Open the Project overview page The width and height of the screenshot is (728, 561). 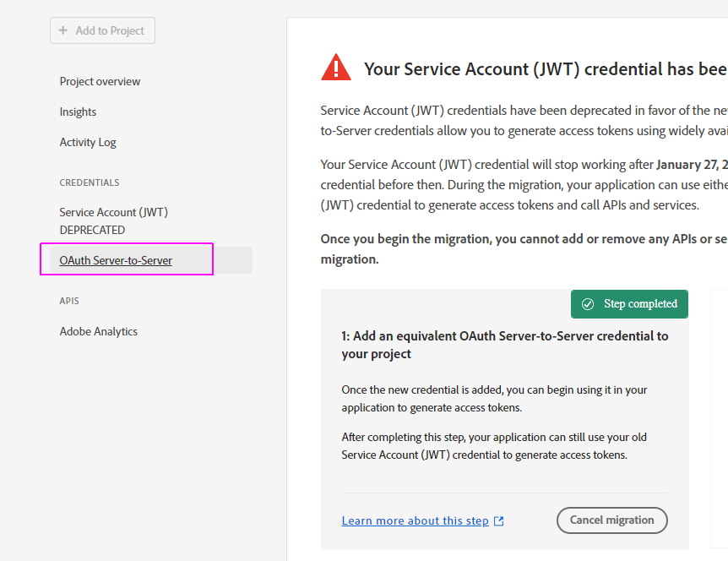point(100,82)
